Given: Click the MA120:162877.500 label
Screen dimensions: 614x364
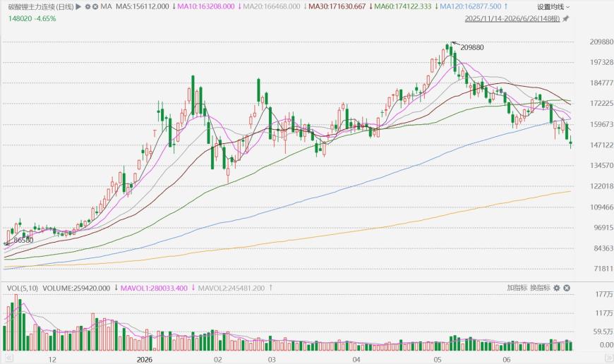Looking at the screenshot, I should click(x=470, y=6).
